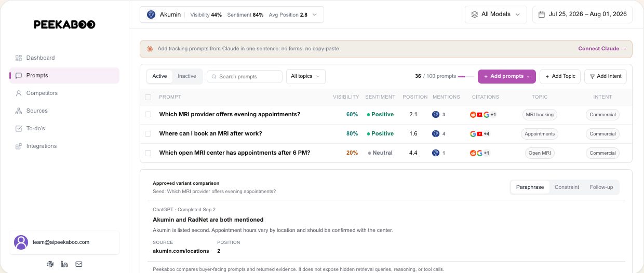Click the Reddit citation icon in evening appointments row
The width and height of the screenshot is (644, 273).
[x=473, y=115]
